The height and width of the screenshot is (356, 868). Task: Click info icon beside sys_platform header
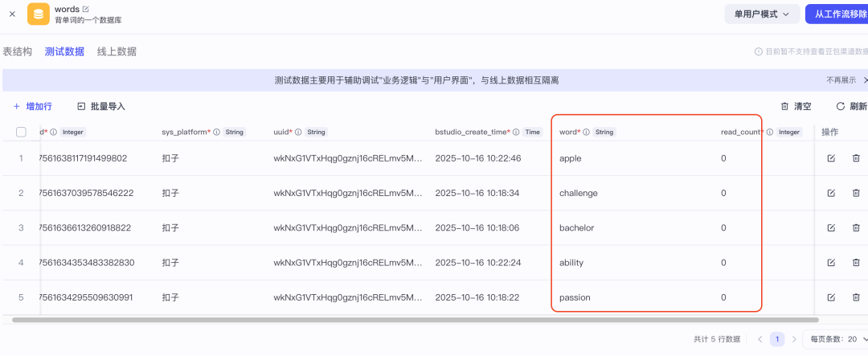pyautogui.click(x=216, y=133)
